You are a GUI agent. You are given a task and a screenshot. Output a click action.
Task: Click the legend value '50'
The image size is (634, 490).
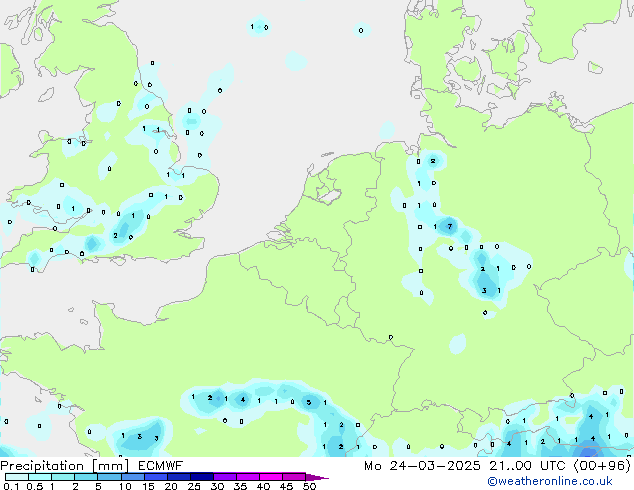pos(309,486)
